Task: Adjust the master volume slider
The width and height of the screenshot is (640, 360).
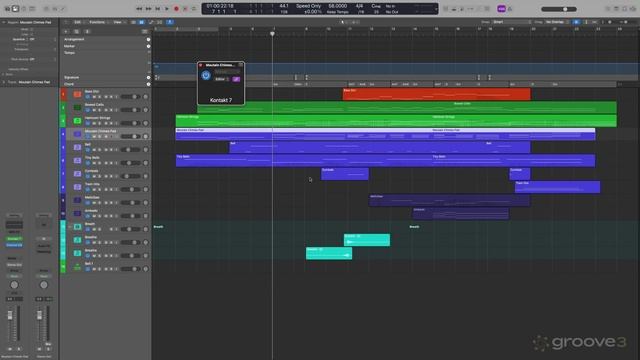Action: point(559,9)
